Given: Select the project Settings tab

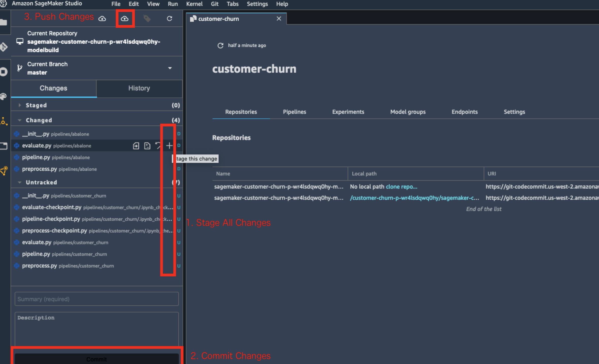Looking at the screenshot, I should [514, 112].
